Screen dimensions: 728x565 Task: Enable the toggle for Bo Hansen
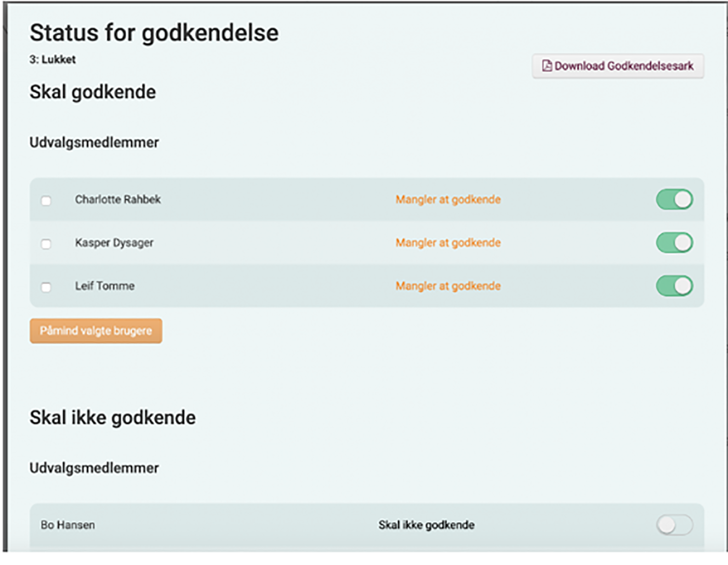[674, 525]
